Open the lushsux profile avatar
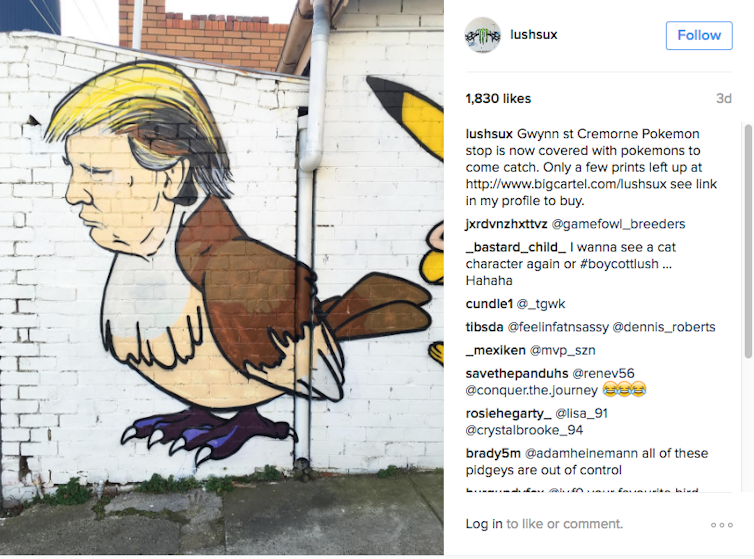Screen dimensions: 754x559 tap(483, 35)
